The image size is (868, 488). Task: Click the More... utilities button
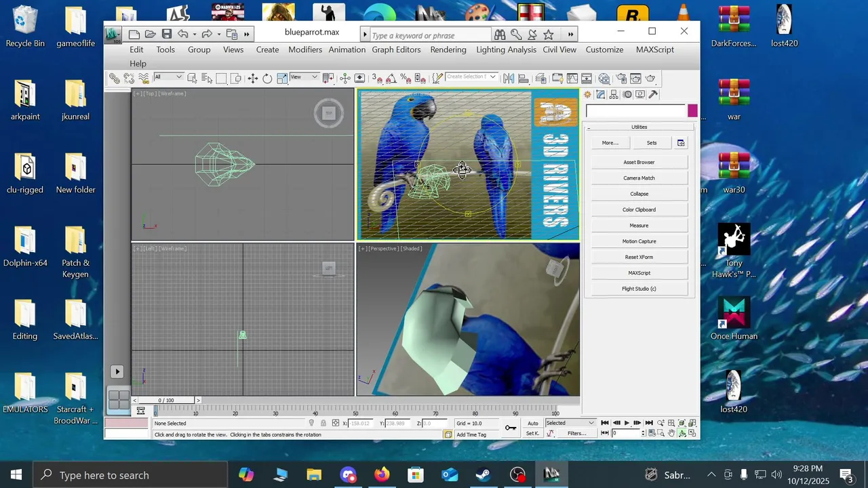click(610, 143)
